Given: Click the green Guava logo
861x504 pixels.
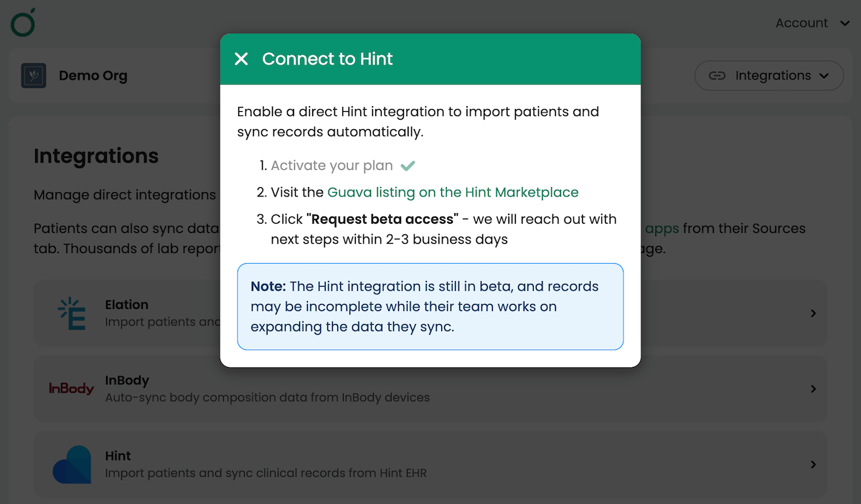Looking at the screenshot, I should 23,24.
